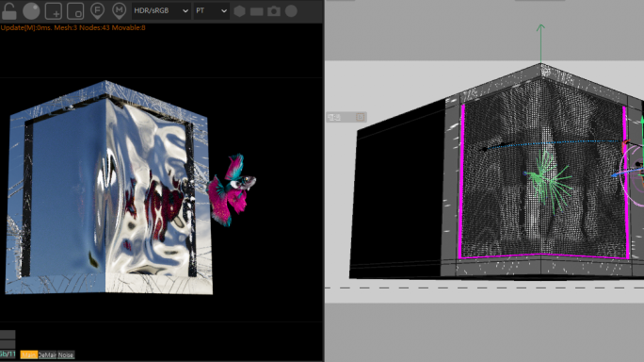Select the Pick Focus (F) pin tool
This screenshot has width=644, height=362.
pos(97,11)
